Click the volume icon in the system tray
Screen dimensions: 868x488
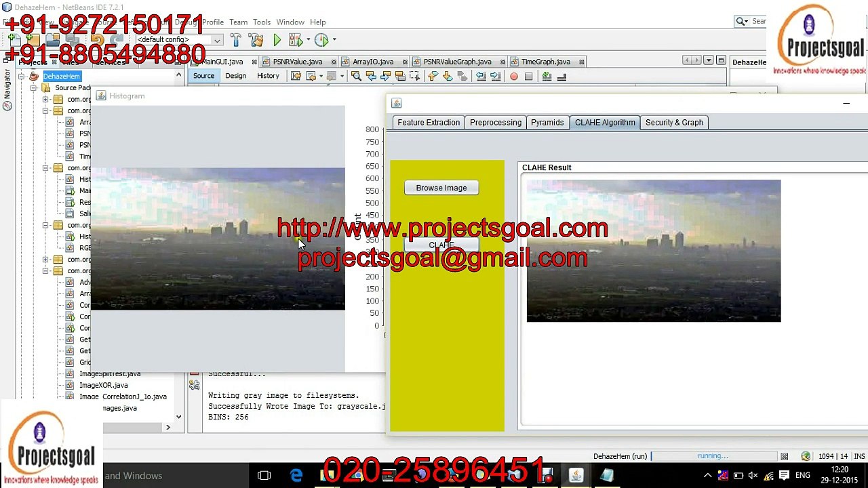[753, 476]
